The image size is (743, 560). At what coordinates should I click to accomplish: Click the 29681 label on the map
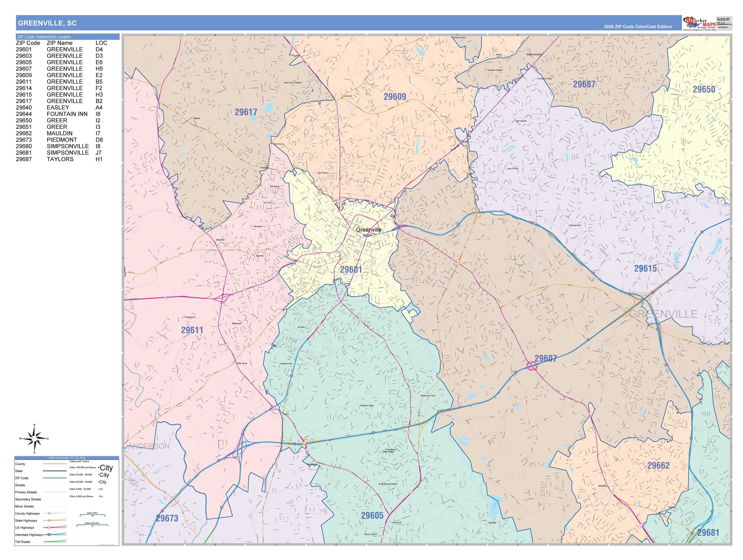pyautogui.click(x=708, y=533)
